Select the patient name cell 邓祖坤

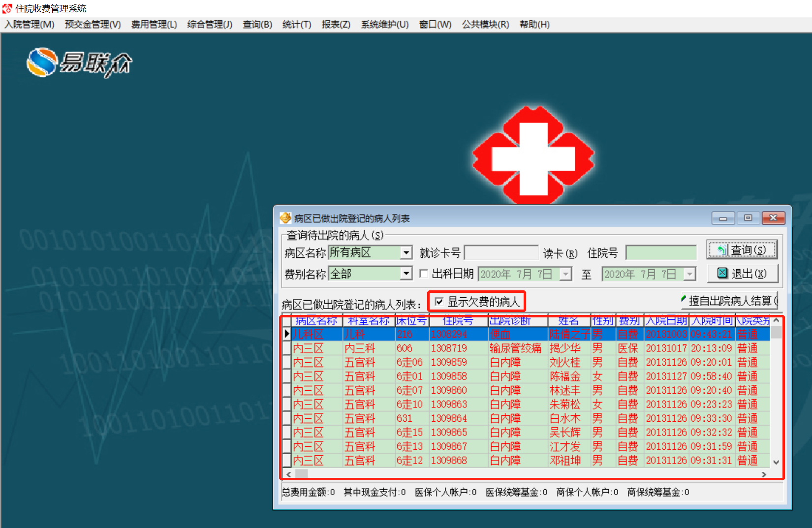[569, 461]
